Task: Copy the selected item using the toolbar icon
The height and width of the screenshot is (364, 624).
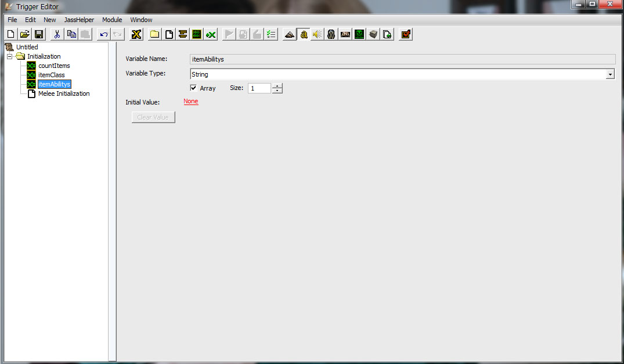Action: click(71, 35)
